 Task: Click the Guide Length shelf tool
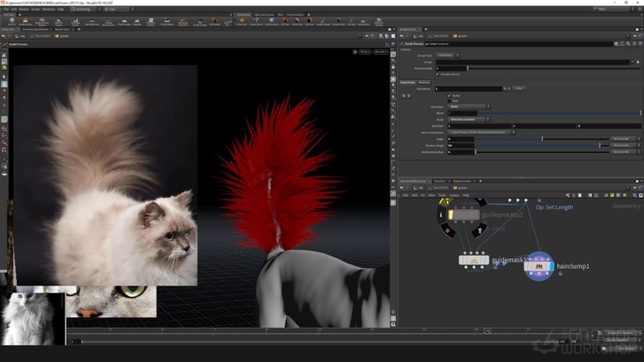pyautogui.click(x=200, y=21)
